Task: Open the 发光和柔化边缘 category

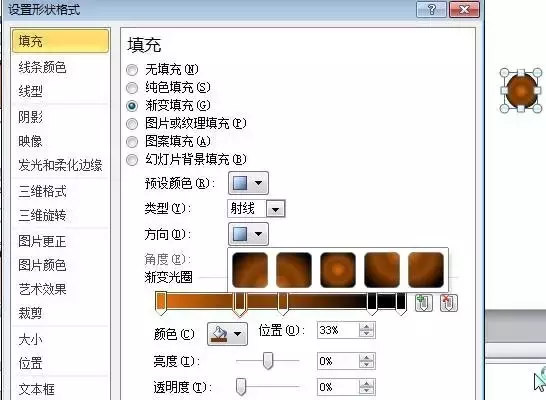Action: [x=61, y=165]
